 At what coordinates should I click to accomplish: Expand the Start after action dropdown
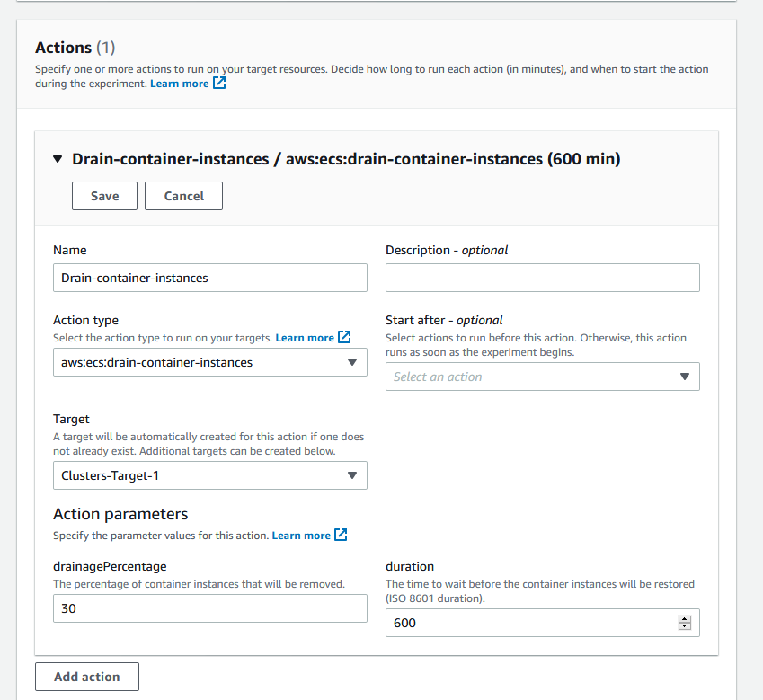[542, 377]
